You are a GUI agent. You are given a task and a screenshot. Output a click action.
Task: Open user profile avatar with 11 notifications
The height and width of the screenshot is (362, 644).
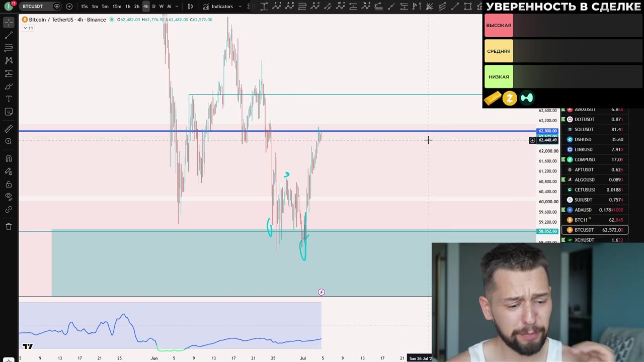[x=9, y=6]
